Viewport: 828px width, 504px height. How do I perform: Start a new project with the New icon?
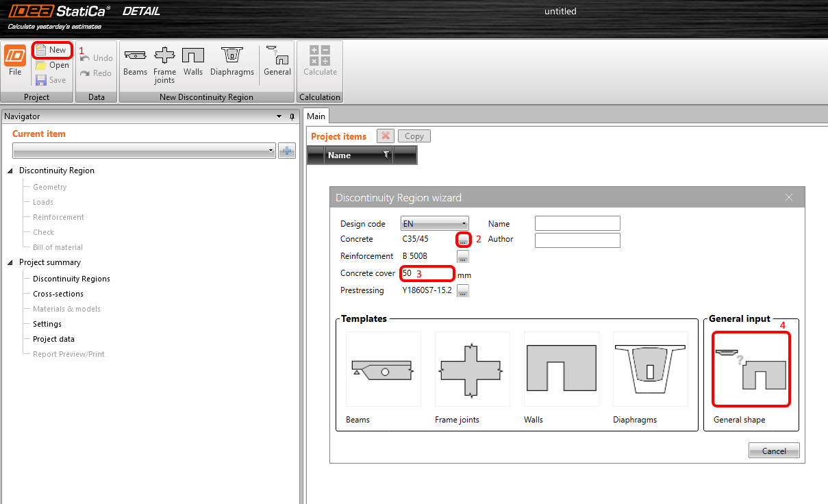(x=51, y=49)
